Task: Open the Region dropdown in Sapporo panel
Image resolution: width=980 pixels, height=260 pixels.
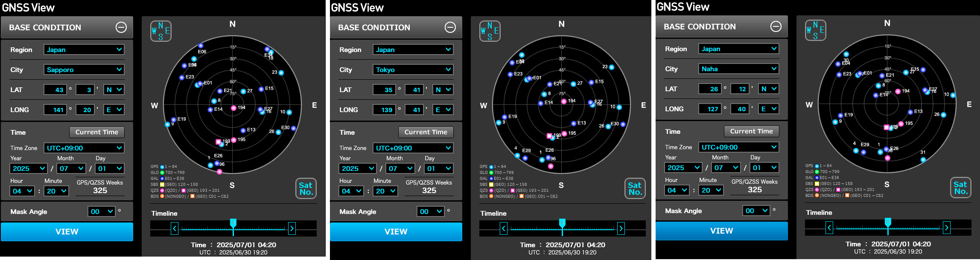Action: [84, 49]
